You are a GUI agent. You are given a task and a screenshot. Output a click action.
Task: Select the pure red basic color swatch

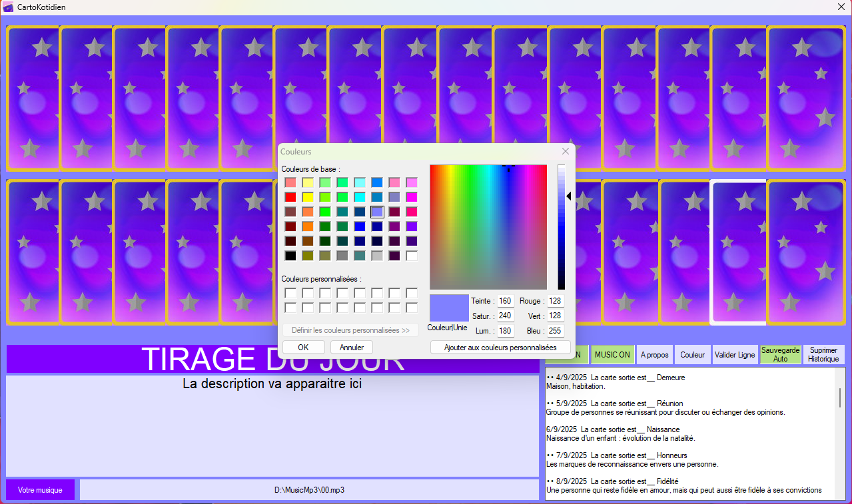tap(290, 197)
